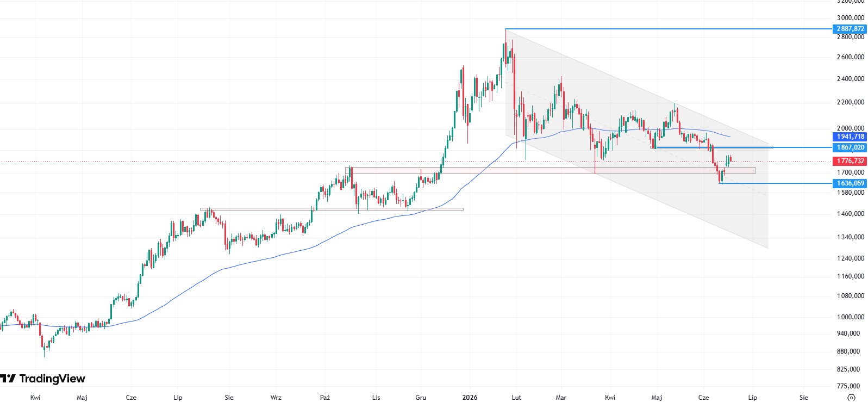Image resolution: width=868 pixels, height=402 pixels.
Task: Click the 2 400,000 price scale label
Action: click(x=850, y=79)
